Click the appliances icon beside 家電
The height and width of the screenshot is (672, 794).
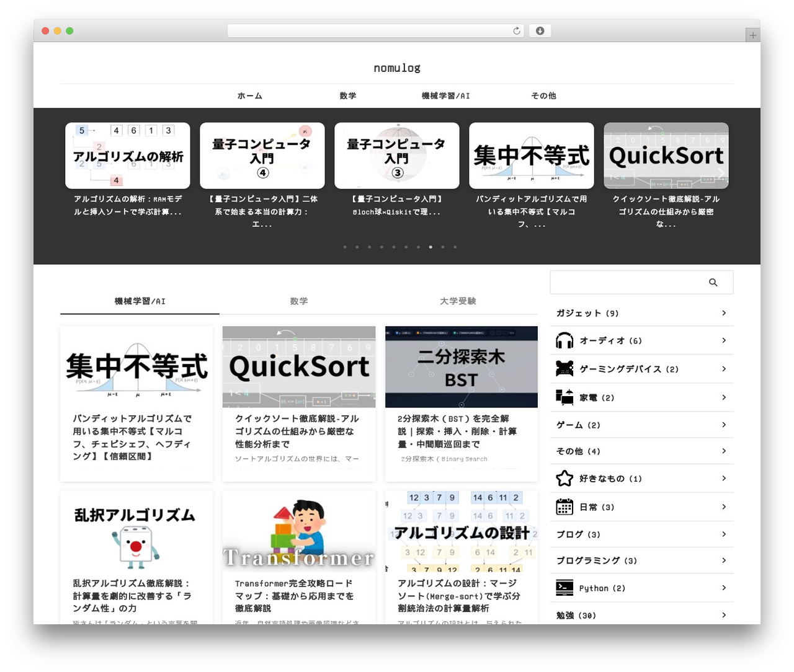tap(564, 397)
